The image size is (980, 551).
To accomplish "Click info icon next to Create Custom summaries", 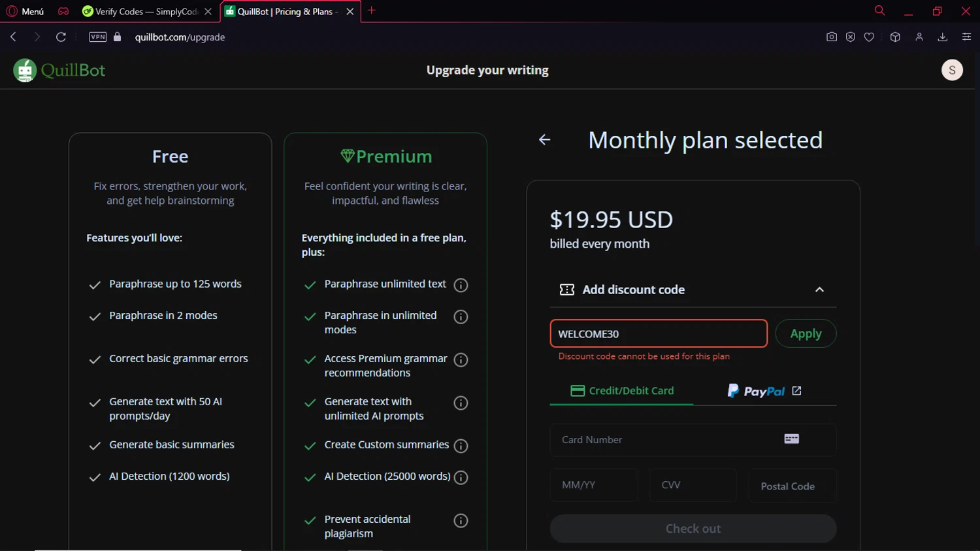I will [x=461, y=446].
